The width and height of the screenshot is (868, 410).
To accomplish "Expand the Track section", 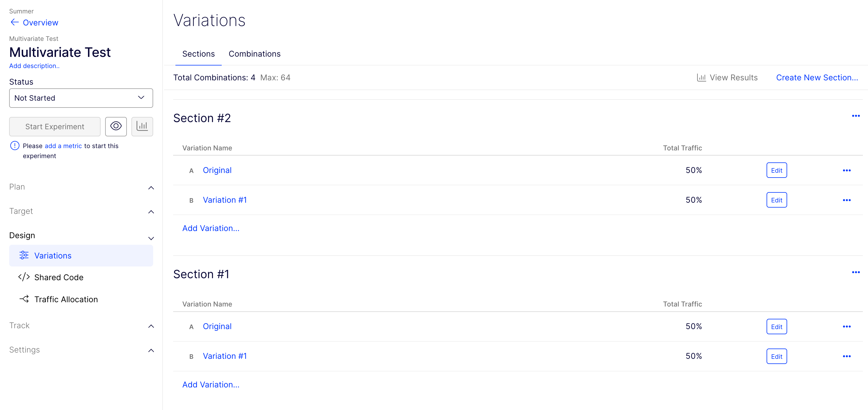I will 151,326.
